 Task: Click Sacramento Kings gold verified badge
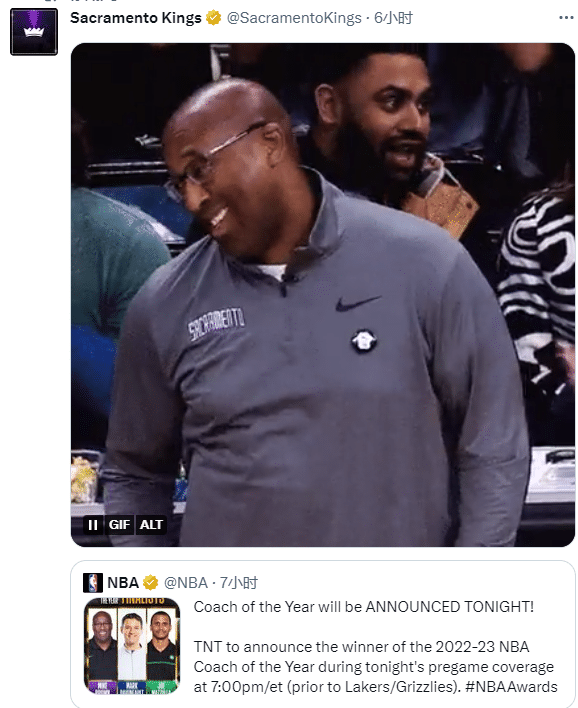[x=214, y=18]
